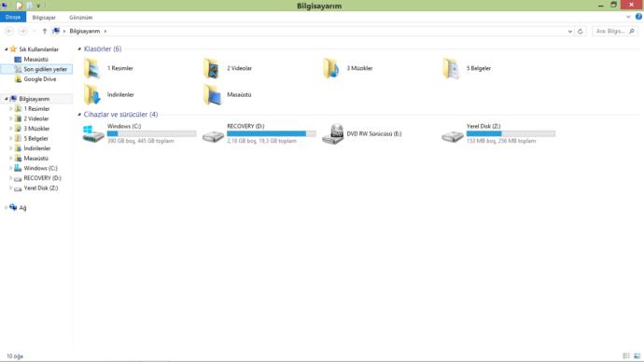The height and width of the screenshot is (362, 644).
Task: Select Masaüstü under Sık Kullanılanlar
Action: [35, 60]
